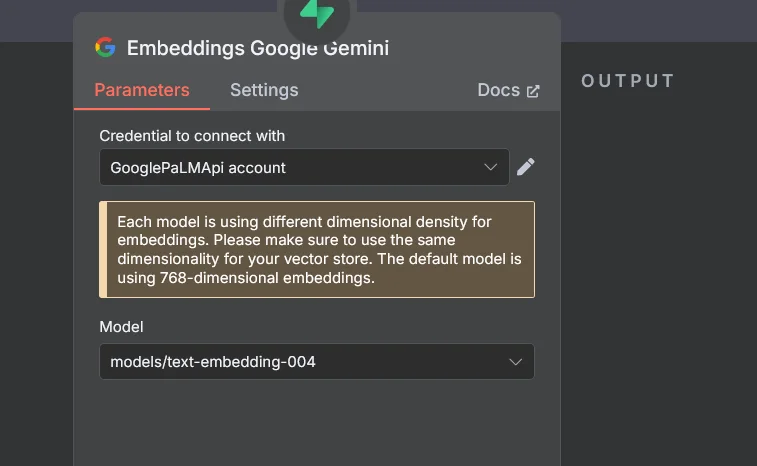The width and height of the screenshot is (757, 466).
Task: Open the GooglePaLMApi account credential dropdown
Action: coord(304,167)
